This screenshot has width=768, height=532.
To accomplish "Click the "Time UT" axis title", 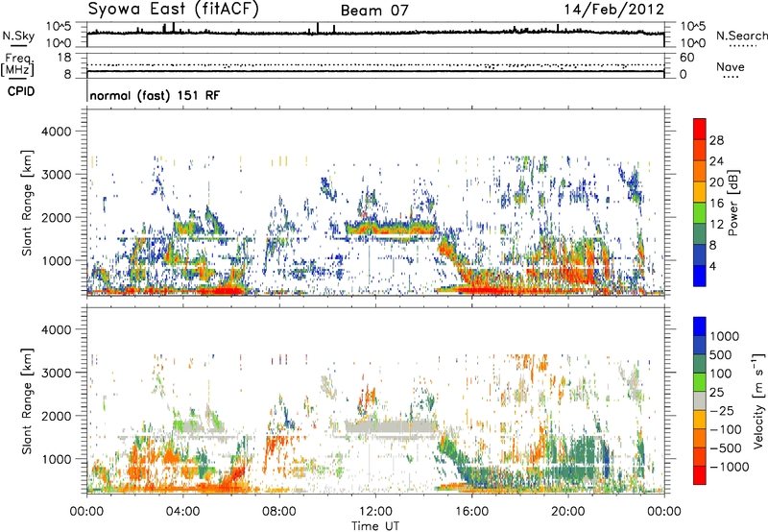I will (375, 526).
